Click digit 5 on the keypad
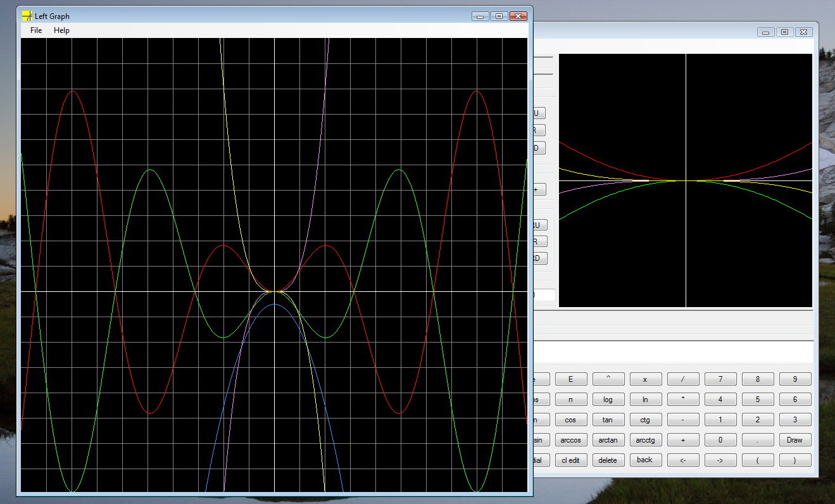Viewport: 835px width, 504px height. tap(757, 400)
